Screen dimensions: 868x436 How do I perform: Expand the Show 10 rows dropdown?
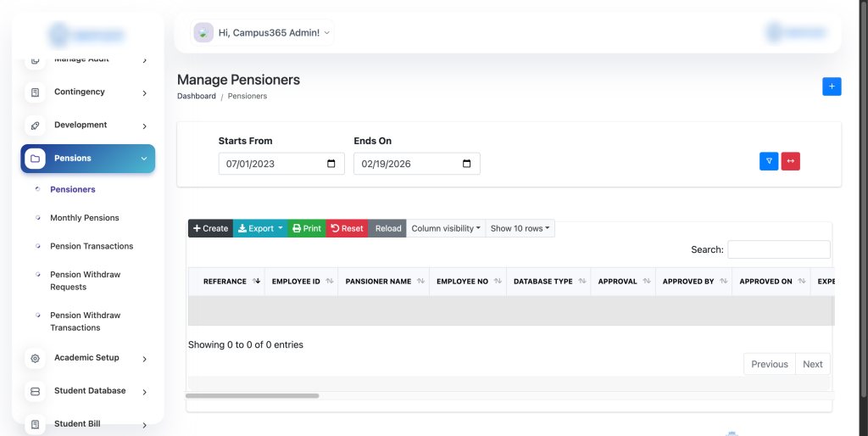(520, 228)
